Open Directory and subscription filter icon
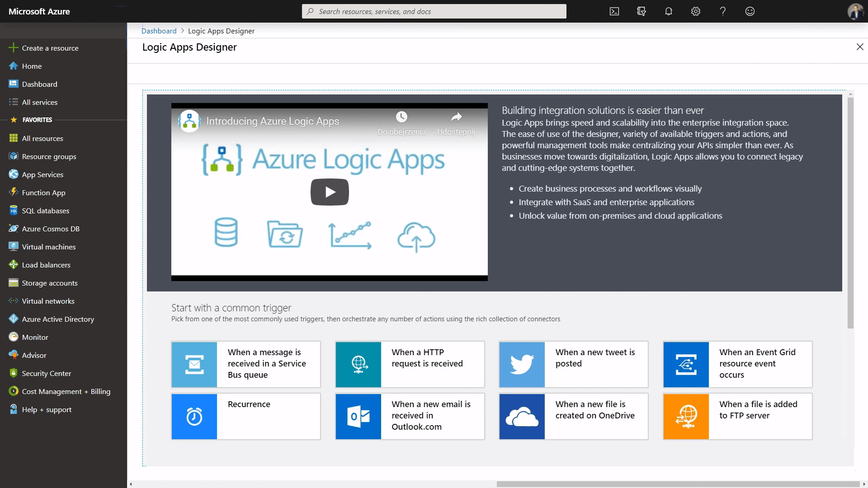868x488 pixels. [x=641, y=11]
